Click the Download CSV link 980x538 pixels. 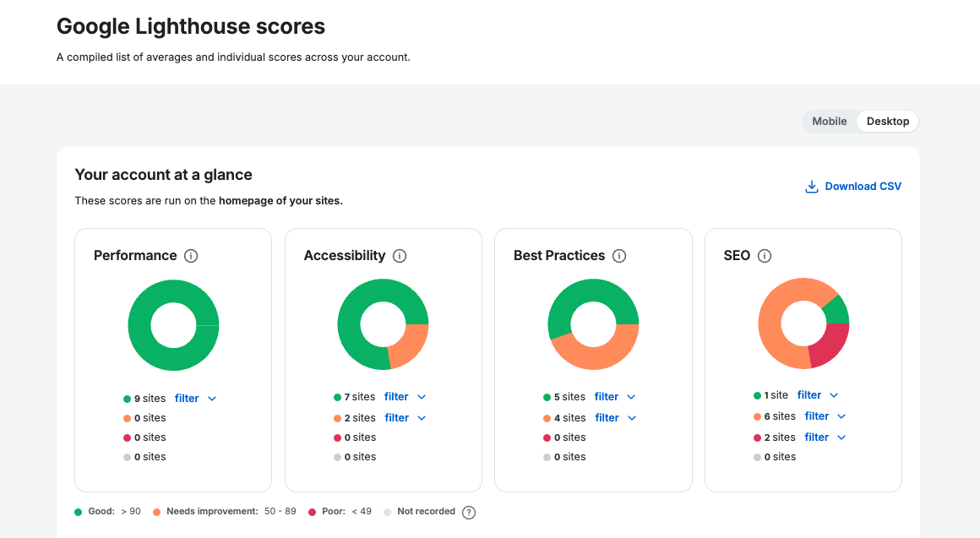pos(863,187)
